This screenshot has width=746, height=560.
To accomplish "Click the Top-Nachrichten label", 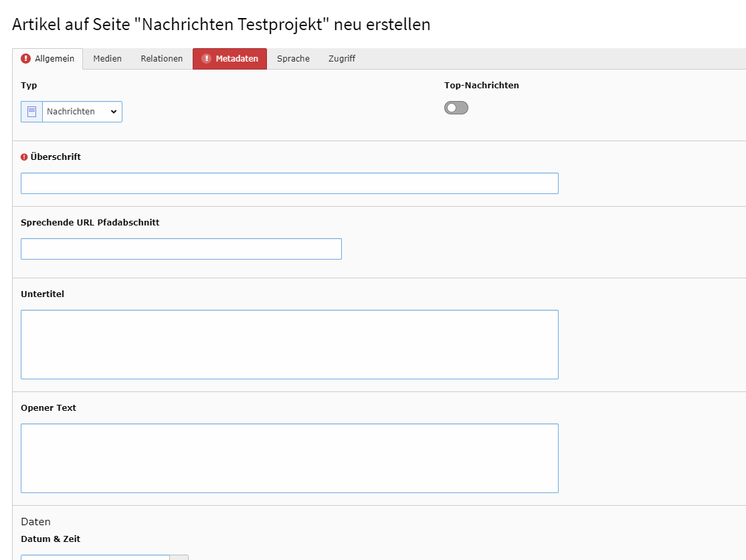I will 481,86.
